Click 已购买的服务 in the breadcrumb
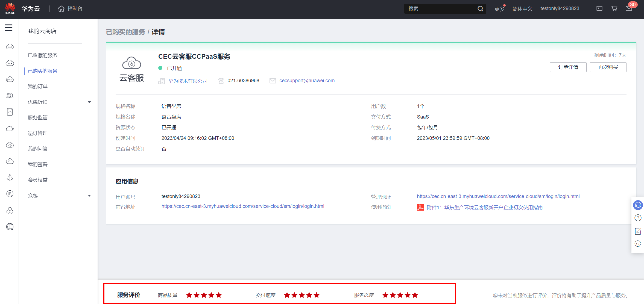 coord(125,32)
